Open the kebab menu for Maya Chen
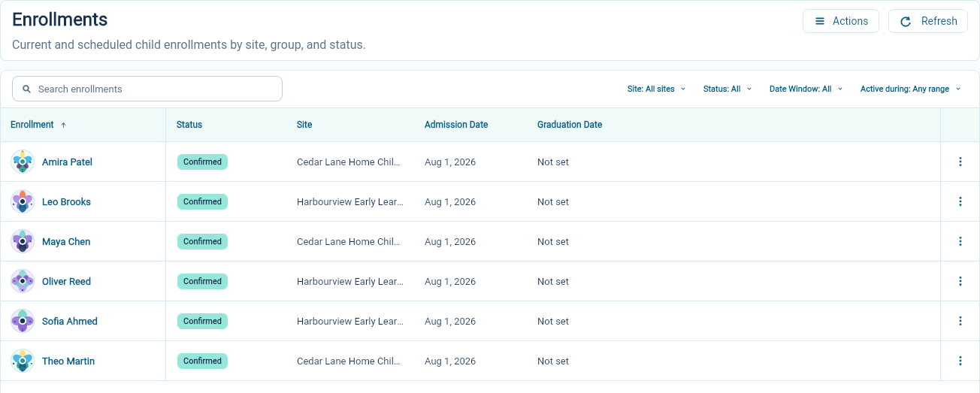Image resolution: width=980 pixels, height=393 pixels. coord(960,241)
